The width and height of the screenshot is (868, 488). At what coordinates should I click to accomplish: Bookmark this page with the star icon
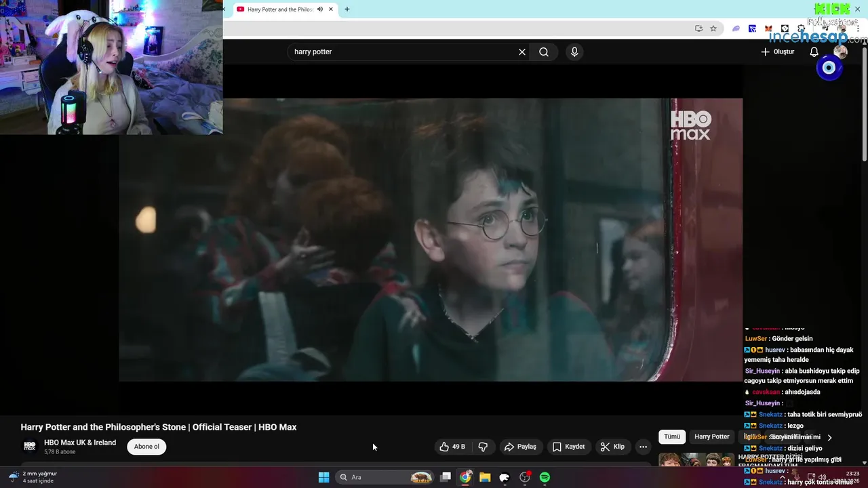(x=713, y=28)
